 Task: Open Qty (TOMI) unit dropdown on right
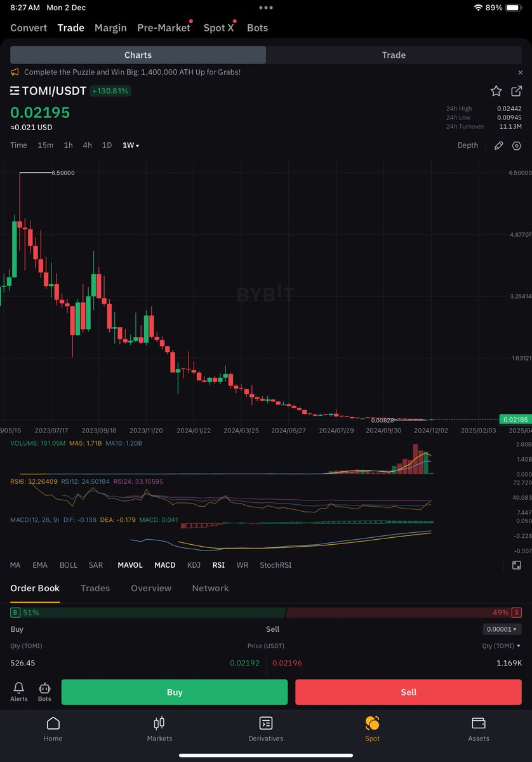(x=502, y=646)
